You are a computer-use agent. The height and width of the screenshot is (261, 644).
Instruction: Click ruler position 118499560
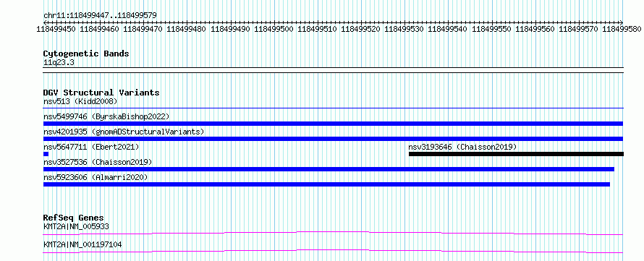pos(535,29)
